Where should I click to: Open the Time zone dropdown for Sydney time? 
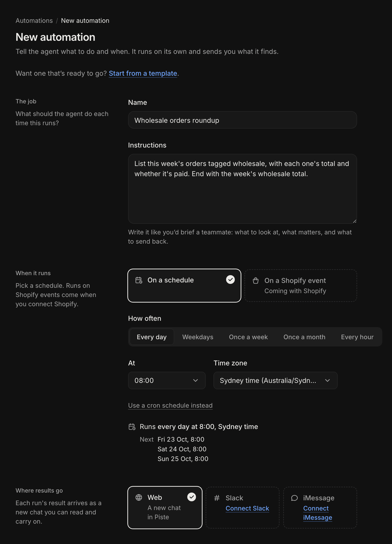[x=276, y=380]
